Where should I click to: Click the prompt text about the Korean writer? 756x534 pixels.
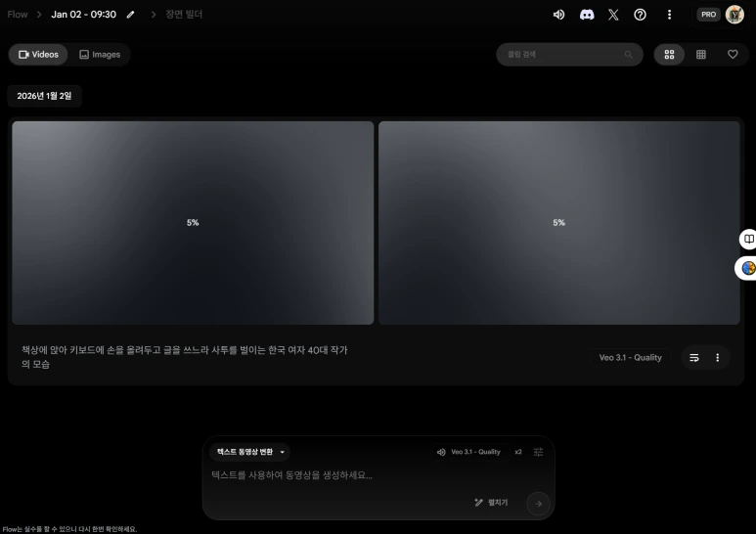pyautogui.click(x=184, y=357)
